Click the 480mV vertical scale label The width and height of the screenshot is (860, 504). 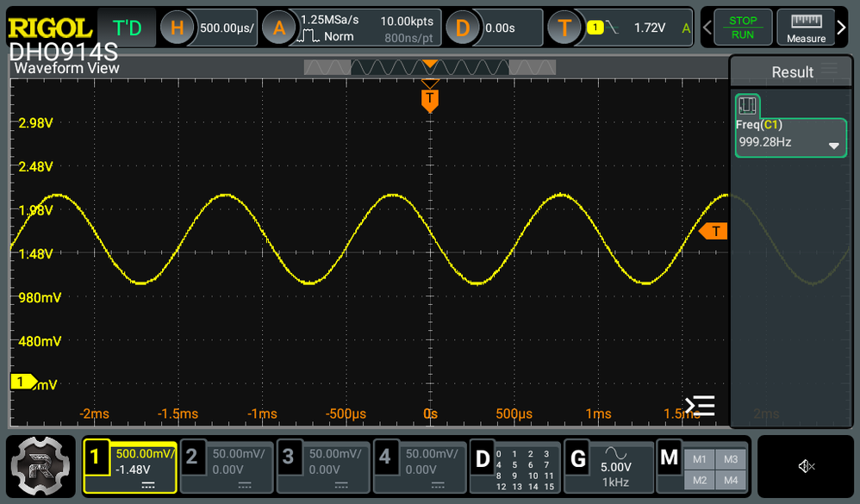tap(40, 341)
